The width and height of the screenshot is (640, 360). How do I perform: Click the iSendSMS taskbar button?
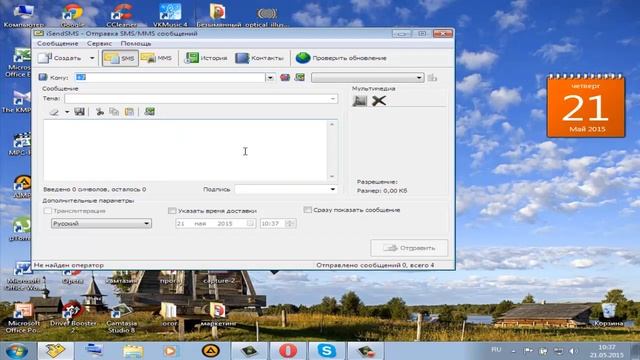(x=56, y=351)
